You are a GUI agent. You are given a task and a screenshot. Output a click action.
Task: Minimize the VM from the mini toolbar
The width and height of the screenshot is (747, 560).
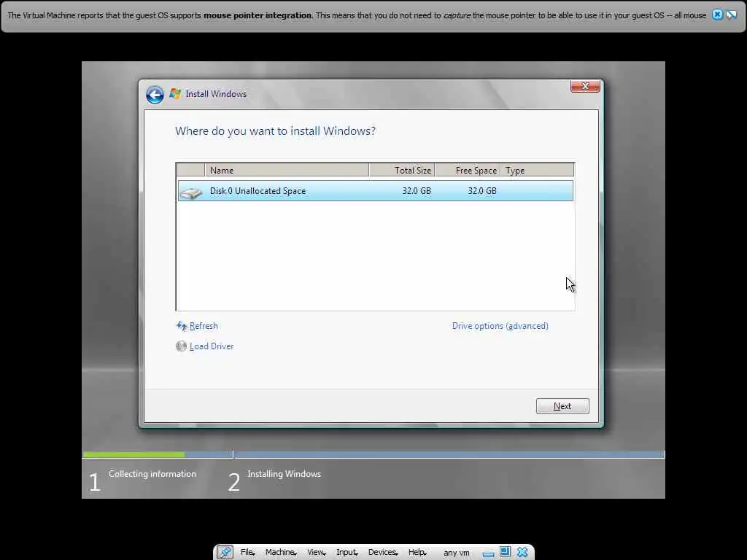point(488,553)
